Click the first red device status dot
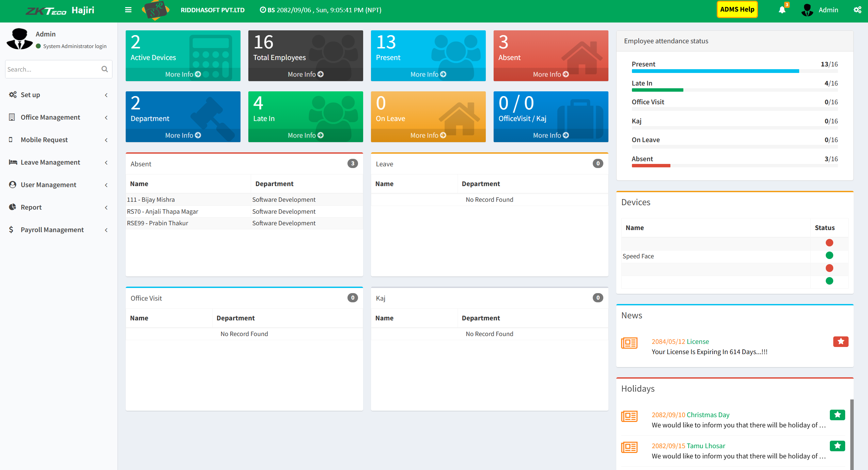 tap(829, 243)
